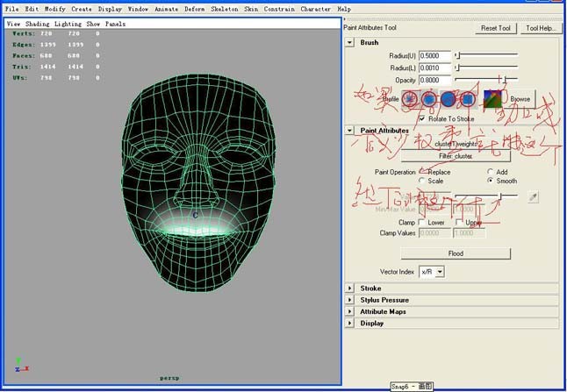Click the Radius(L) input field

click(435, 68)
